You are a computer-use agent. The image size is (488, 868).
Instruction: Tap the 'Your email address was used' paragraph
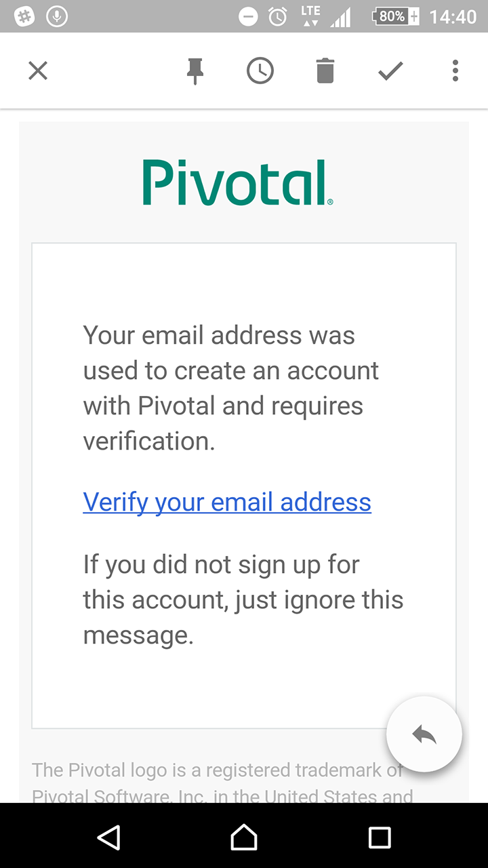pyautogui.click(x=231, y=388)
